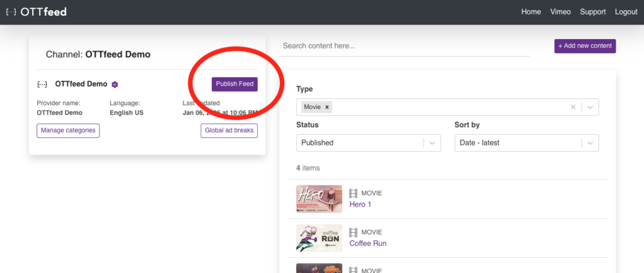Clear all Type filter selections
The height and width of the screenshot is (273, 644).
coord(574,107)
